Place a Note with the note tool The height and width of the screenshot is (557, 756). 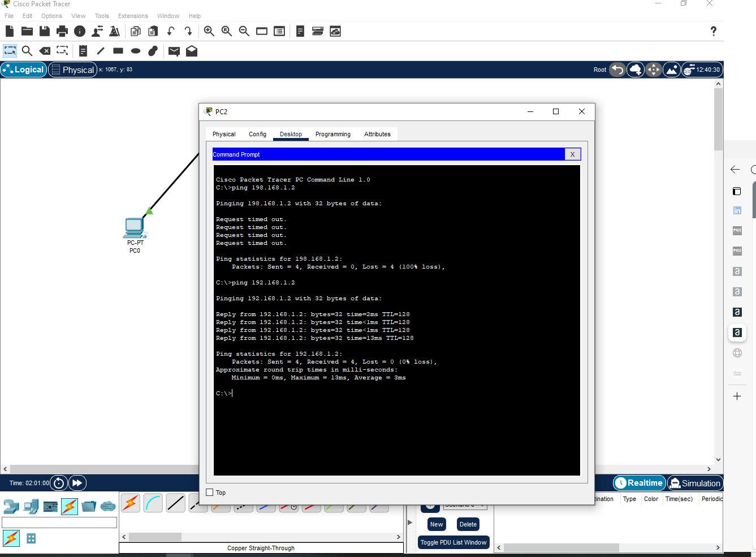coord(83,51)
